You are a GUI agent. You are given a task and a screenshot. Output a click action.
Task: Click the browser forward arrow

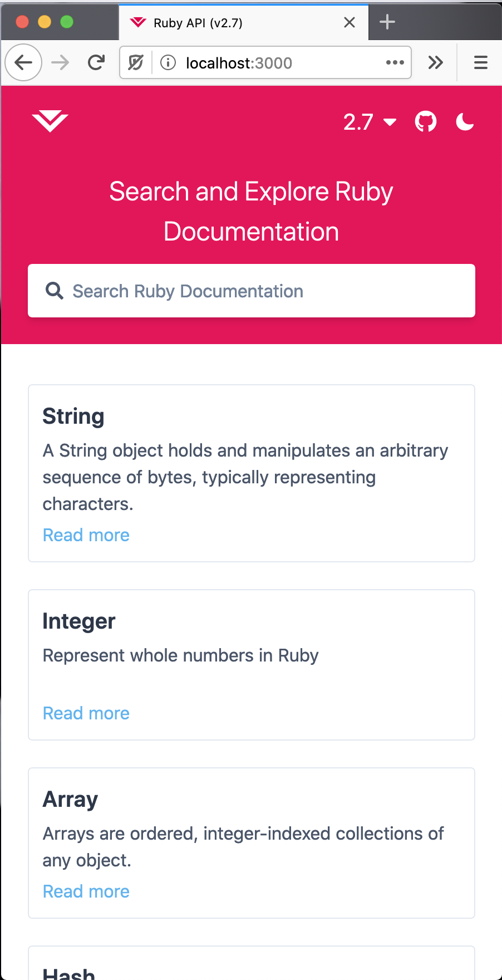coord(60,62)
